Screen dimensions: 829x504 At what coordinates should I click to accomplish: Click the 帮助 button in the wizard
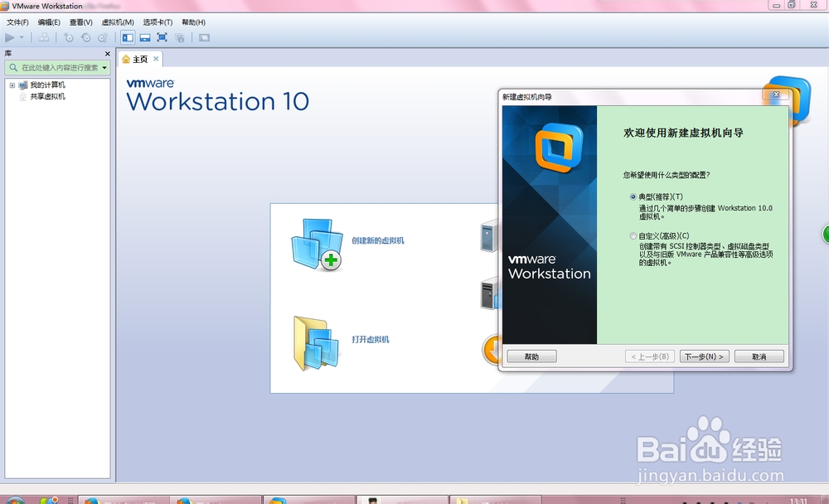(x=532, y=356)
